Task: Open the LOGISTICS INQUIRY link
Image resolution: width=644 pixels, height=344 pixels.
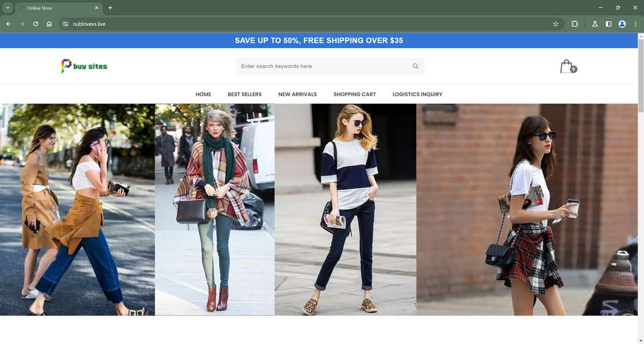Action: 418,94
